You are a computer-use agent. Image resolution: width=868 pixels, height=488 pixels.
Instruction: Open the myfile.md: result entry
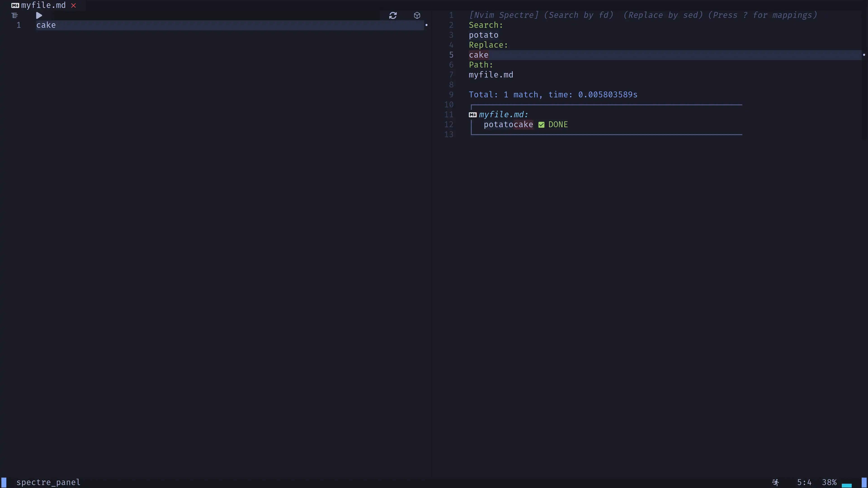pyautogui.click(x=503, y=115)
